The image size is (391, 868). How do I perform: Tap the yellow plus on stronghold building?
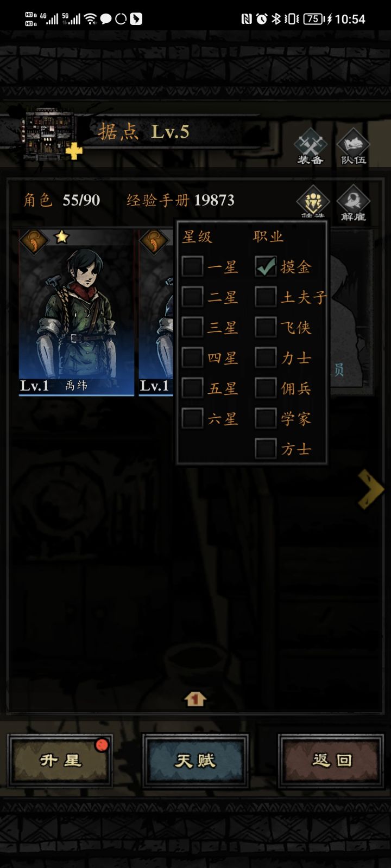click(74, 151)
